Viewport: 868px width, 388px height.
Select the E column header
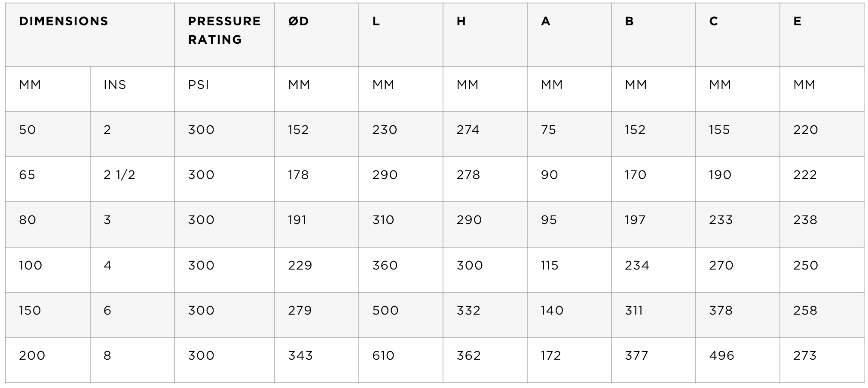(x=822, y=35)
